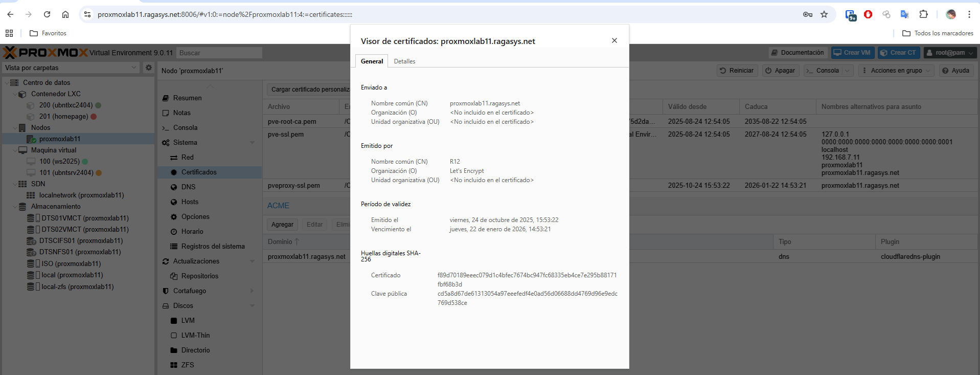Select VM 100 (ws2025)
980x375 pixels.
59,161
